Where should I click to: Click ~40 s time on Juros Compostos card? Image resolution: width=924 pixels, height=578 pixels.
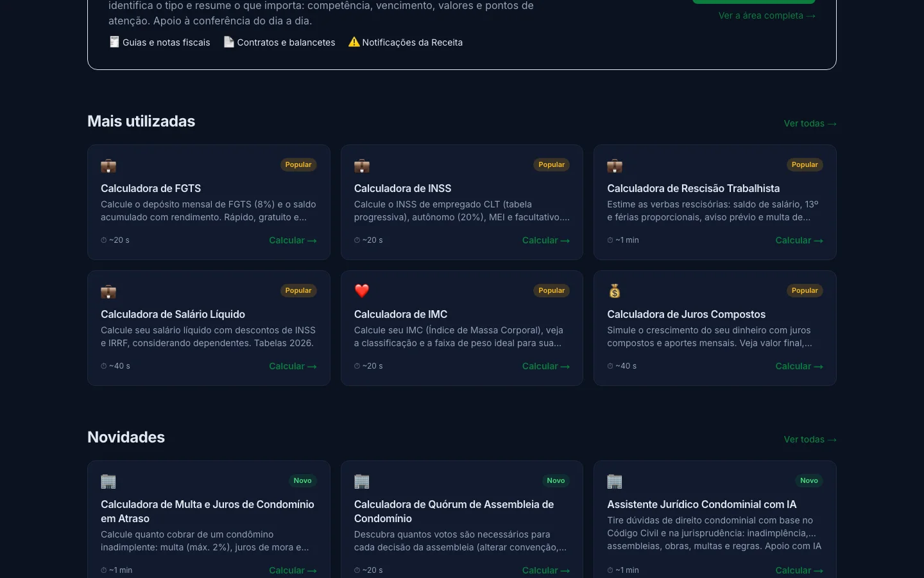[x=626, y=366]
